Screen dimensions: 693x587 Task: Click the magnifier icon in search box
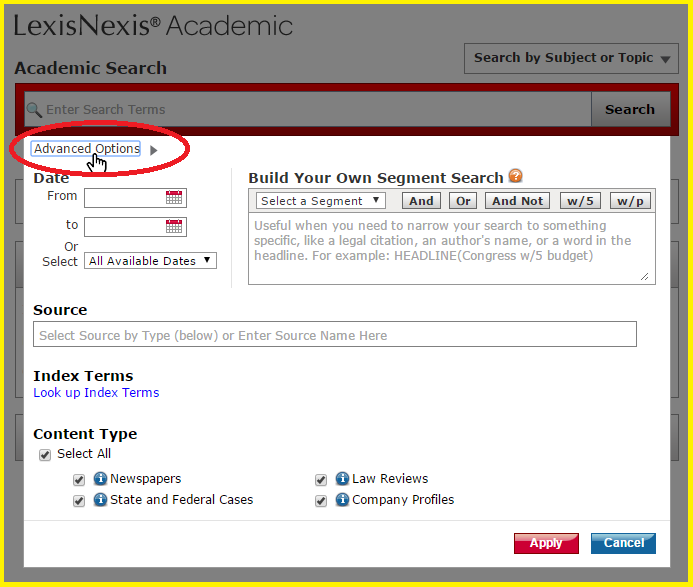click(x=34, y=110)
